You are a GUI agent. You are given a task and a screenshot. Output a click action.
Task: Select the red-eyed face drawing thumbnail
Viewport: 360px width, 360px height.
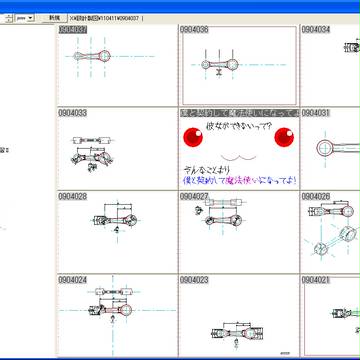tap(239, 149)
